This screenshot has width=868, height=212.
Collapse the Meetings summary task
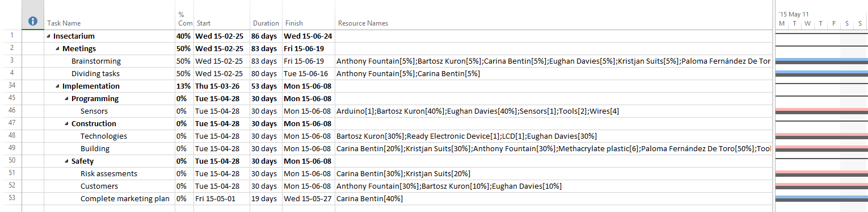click(57, 49)
